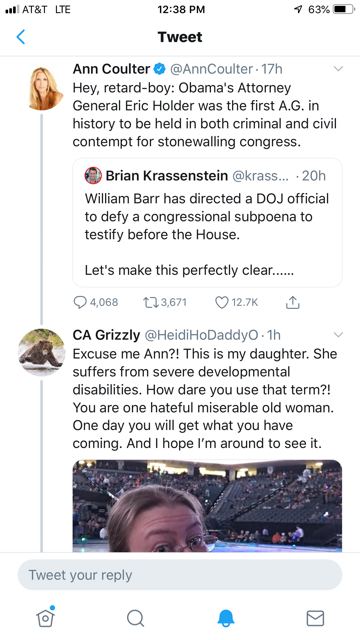The height and width of the screenshot is (640, 360).
Task: Retweet the Ann Coulter tweet
Action: 150,302
